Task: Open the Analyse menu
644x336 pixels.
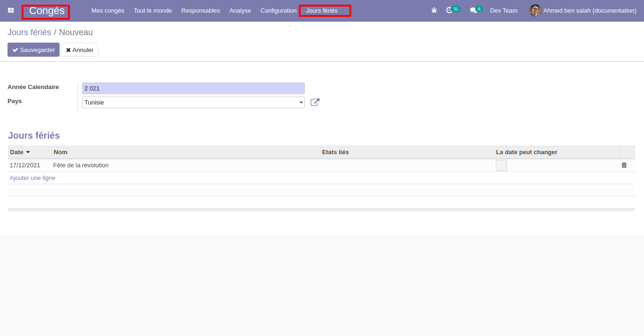Action: click(240, 10)
